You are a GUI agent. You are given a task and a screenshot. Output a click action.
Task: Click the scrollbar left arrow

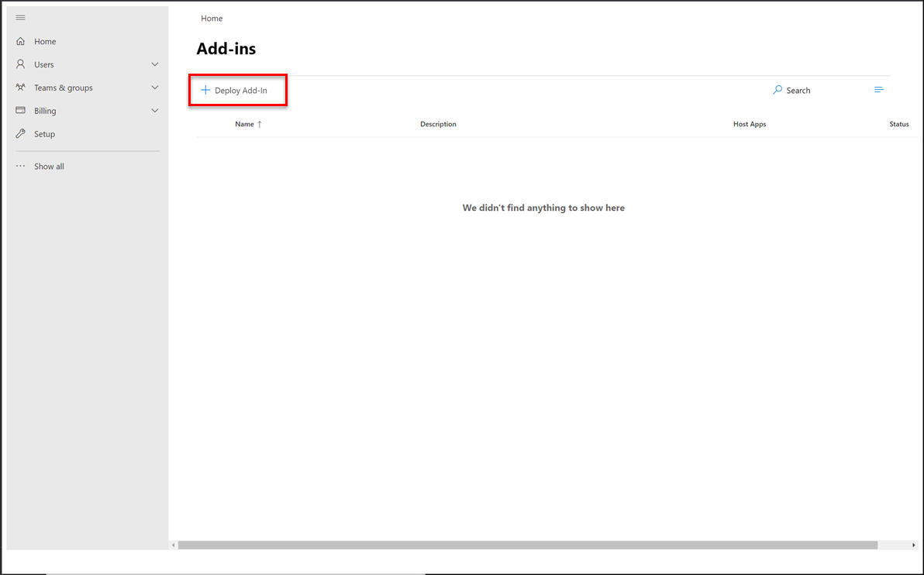(174, 545)
